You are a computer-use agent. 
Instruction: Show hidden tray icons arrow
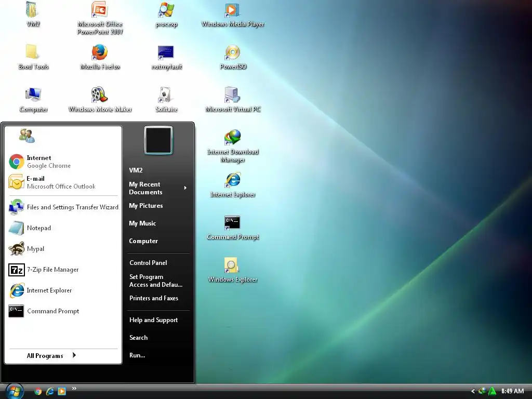coord(473,391)
